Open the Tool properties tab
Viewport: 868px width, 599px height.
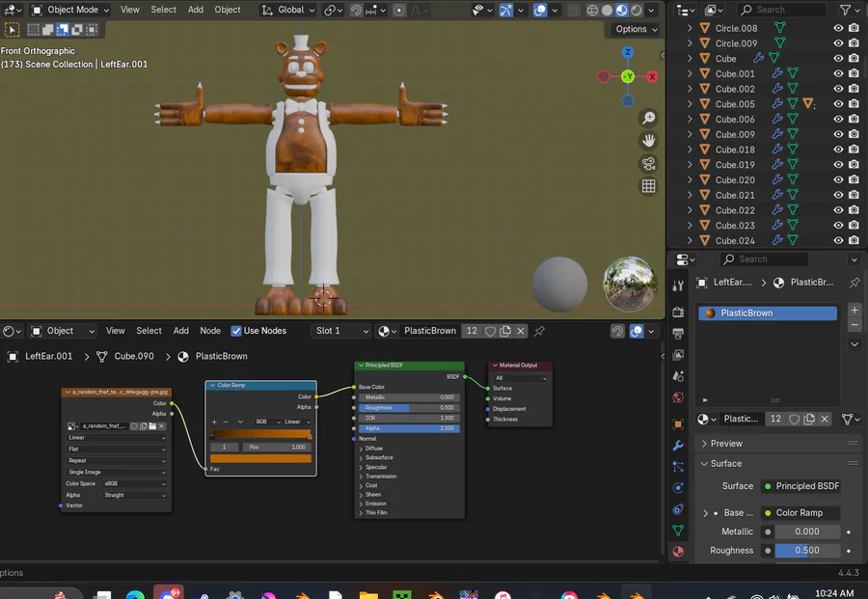coord(678,286)
